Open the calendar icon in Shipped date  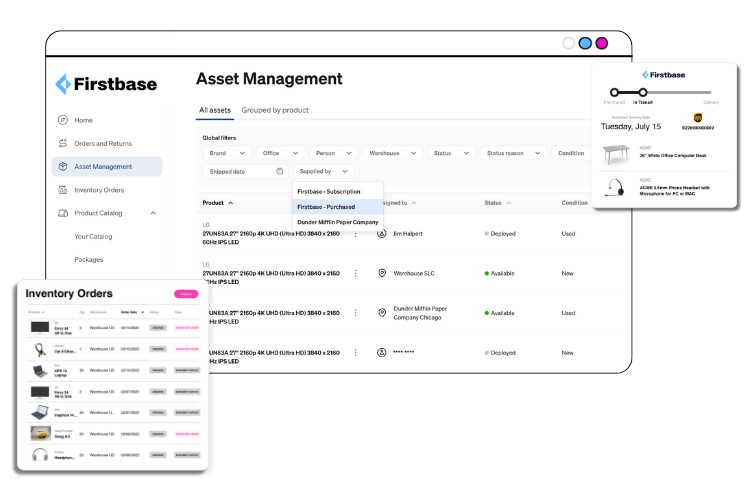[x=280, y=171]
